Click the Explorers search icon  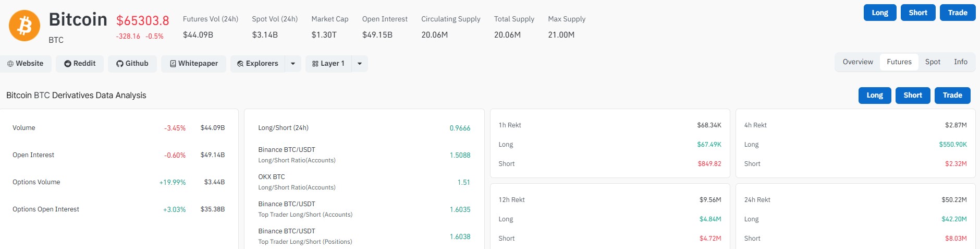(240, 64)
